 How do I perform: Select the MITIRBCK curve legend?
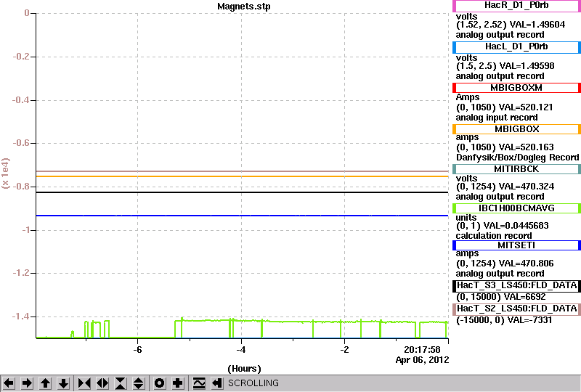pyautogui.click(x=516, y=169)
